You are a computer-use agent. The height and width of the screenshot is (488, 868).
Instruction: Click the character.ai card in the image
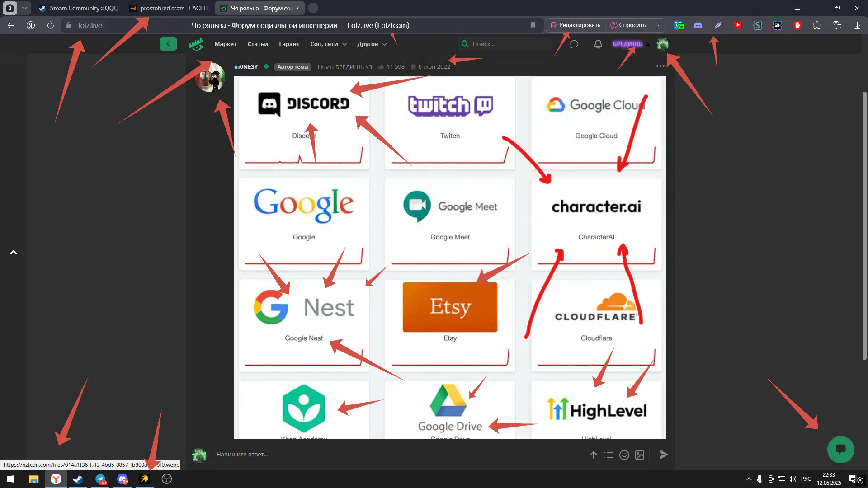pyautogui.click(x=596, y=224)
